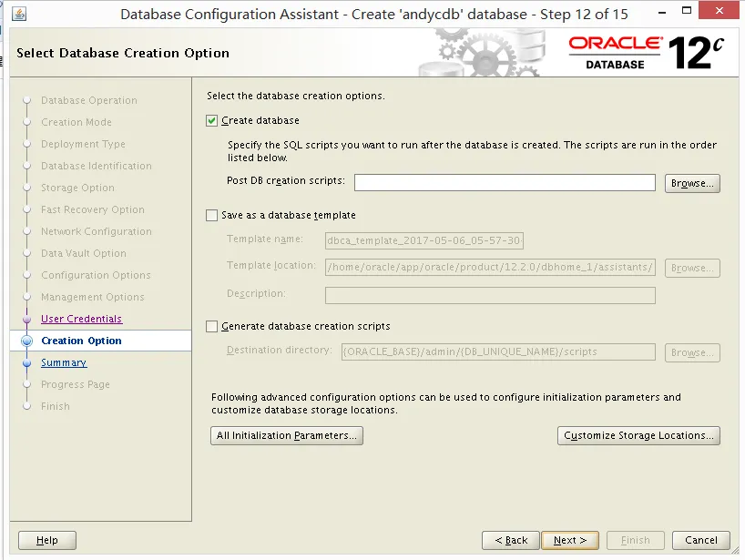Click the Finish step in sidebar
Viewport: 745px width, 560px height.
coord(56,406)
